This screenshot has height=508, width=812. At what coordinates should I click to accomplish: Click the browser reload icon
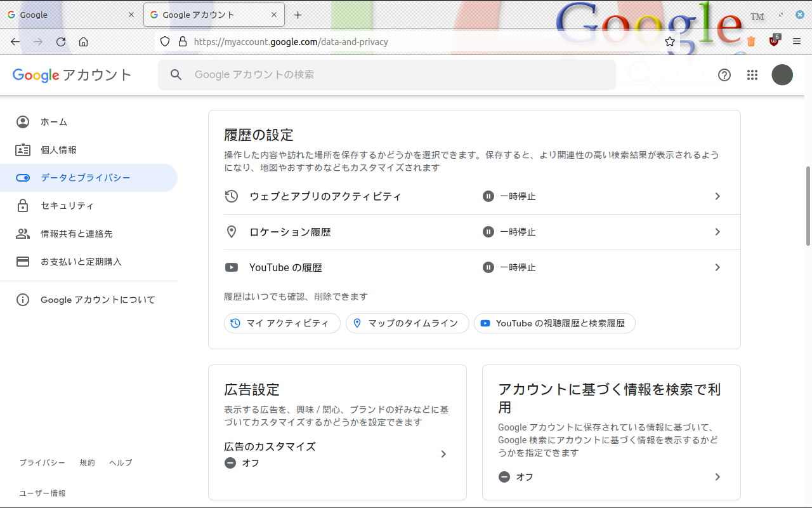[x=61, y=42]
